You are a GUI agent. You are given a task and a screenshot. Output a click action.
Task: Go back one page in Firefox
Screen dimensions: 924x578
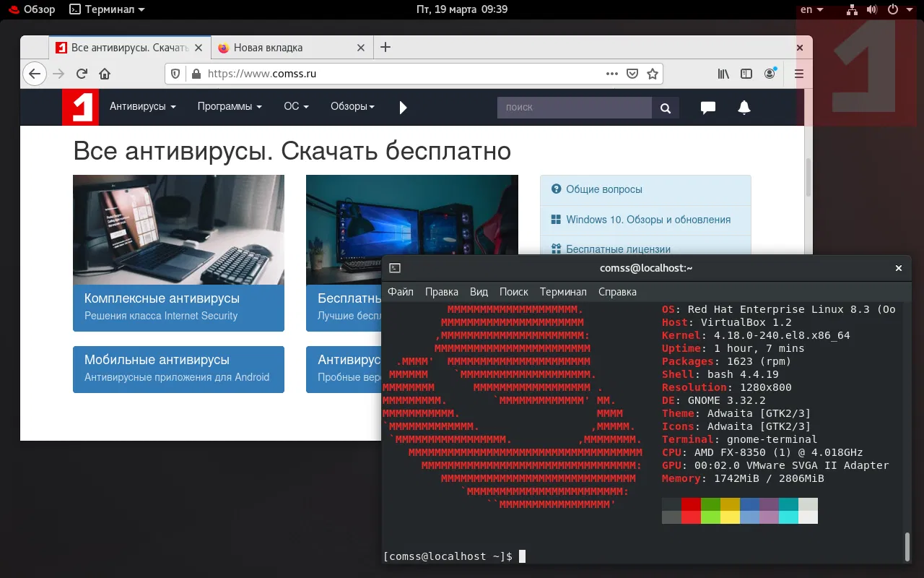(x=35, y=74)
